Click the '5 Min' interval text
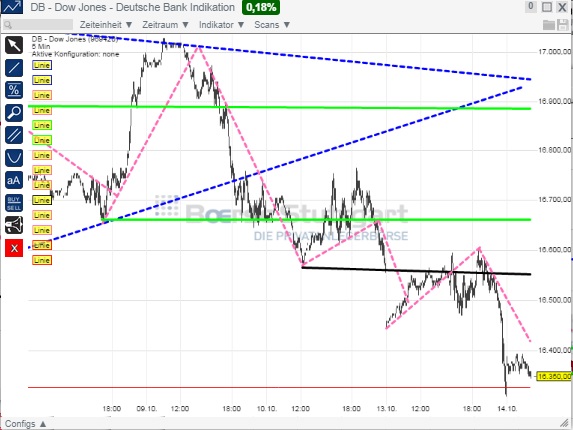The height and width of the screenshot is (430, 573). 41,46
